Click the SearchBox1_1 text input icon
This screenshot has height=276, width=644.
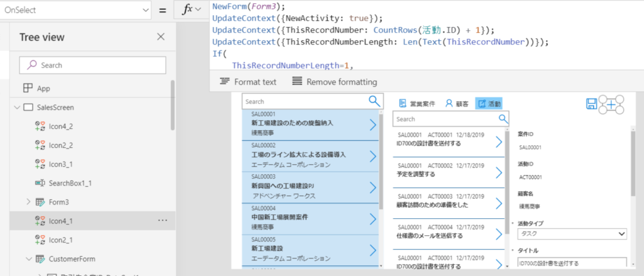pyautogui.click(x=40, y=183)
